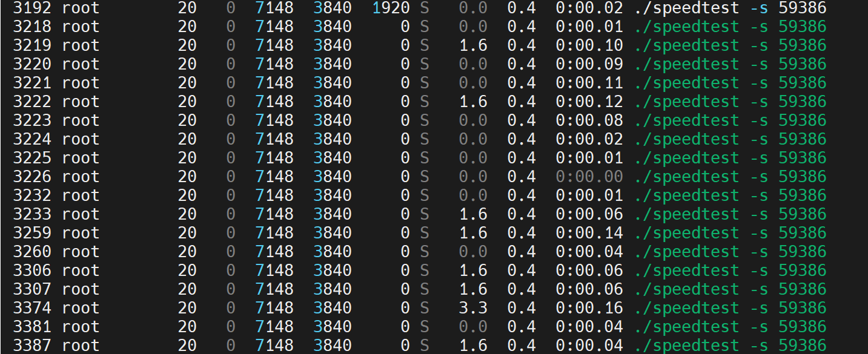Select the process row with PID 3192
Viewport: 868px width, 354px height.
point(32,8)
